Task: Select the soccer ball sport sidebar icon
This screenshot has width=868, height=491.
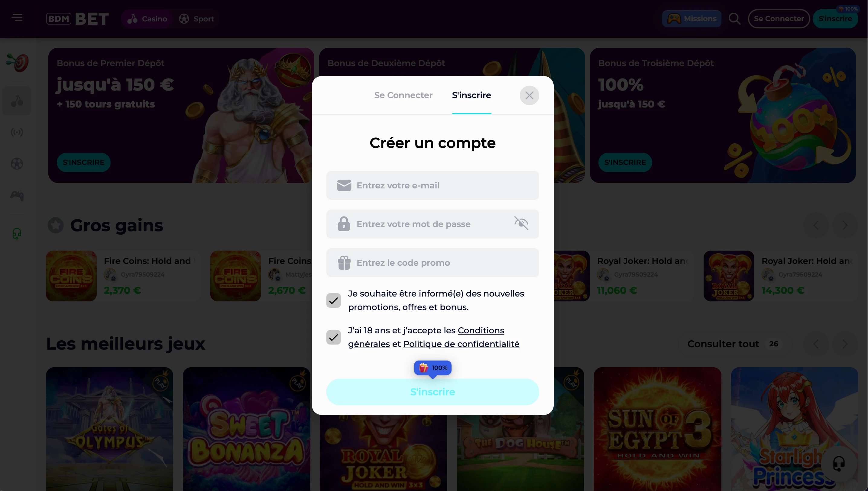Action: pyautogui.click(x=17, y=164)
